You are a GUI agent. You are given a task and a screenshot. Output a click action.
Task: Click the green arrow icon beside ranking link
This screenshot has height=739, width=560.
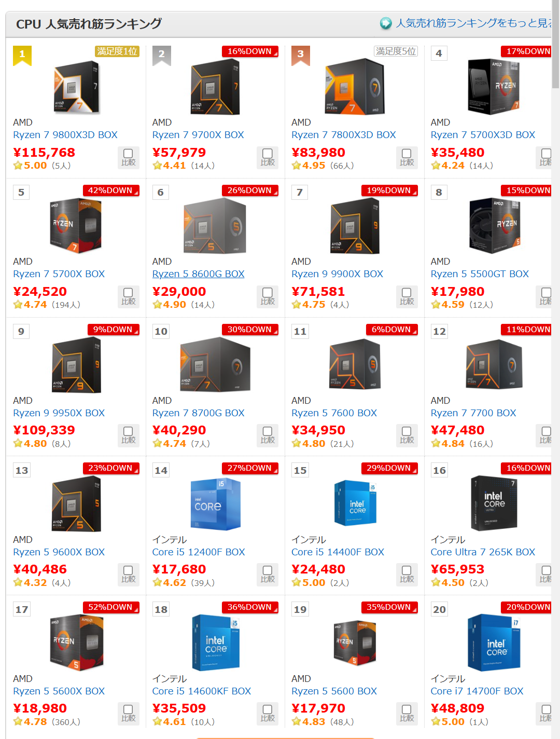point(386,23)
